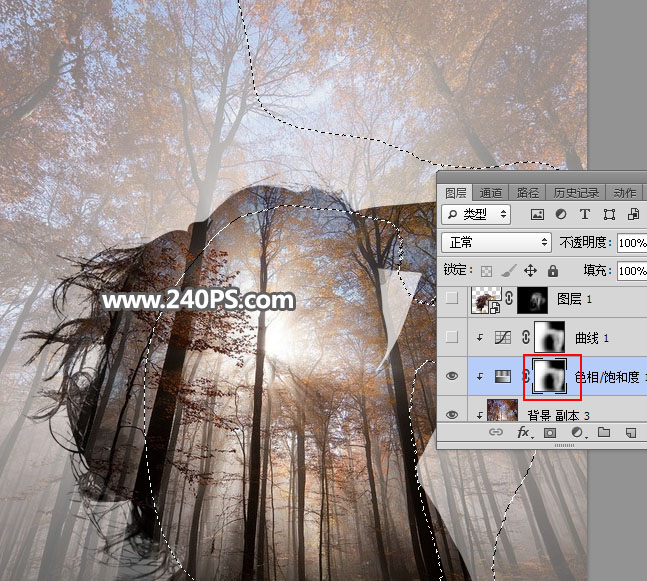647x581 pixels.
Task: Create a new layer icon
Action: tap(630, 432)
